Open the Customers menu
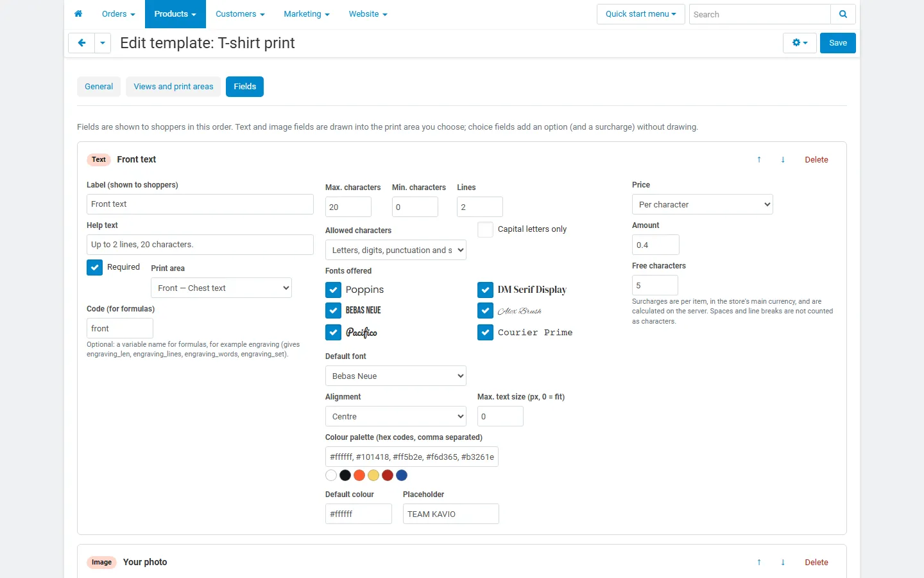This screenshot has width=924, height=578. click(x=240, y=14)
